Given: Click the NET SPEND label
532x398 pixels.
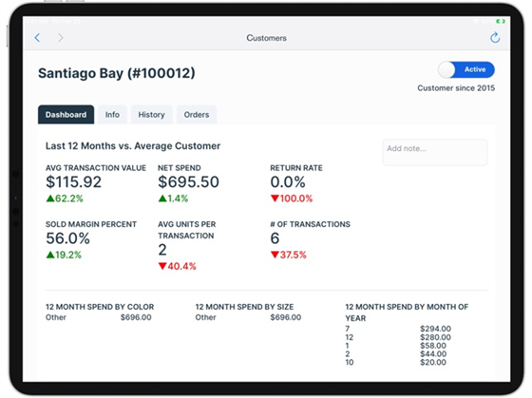Looking at the screenshot, I should [x=180, y=168].
